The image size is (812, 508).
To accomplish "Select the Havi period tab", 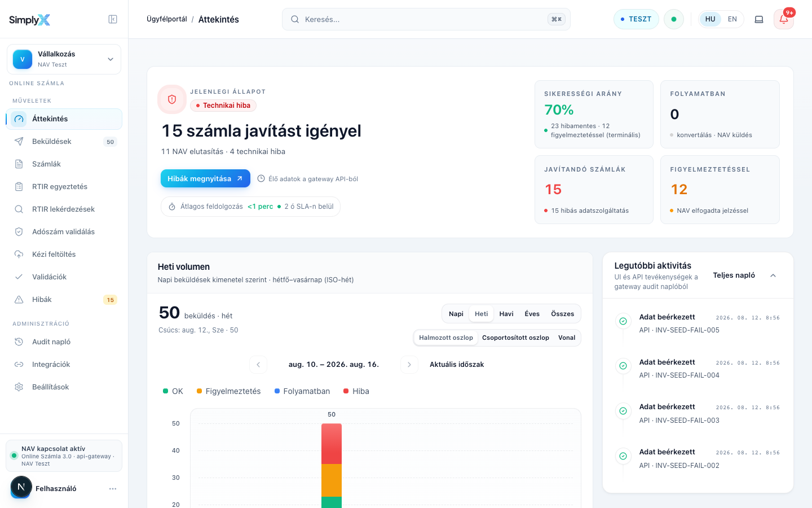I will (506, 314).
